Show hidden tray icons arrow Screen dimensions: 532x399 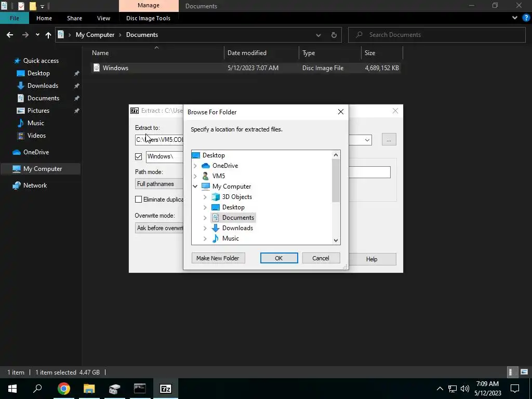440,389
